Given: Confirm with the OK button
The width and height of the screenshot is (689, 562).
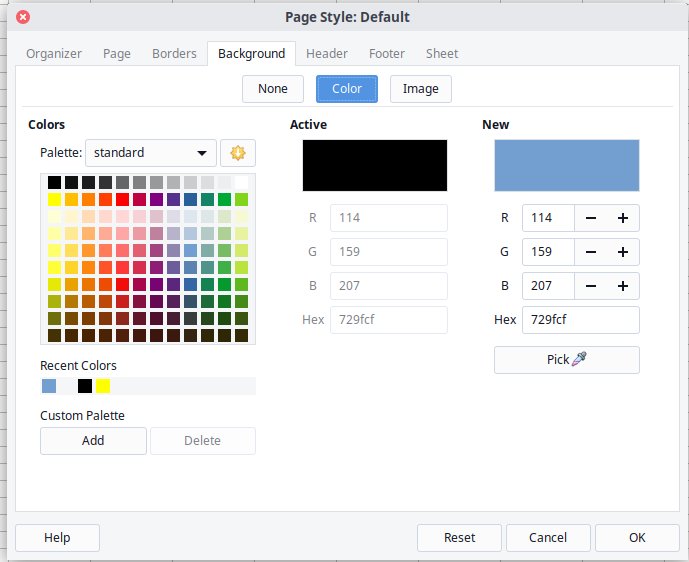Looking at the screenshot, I should click(x=637, y=538).
